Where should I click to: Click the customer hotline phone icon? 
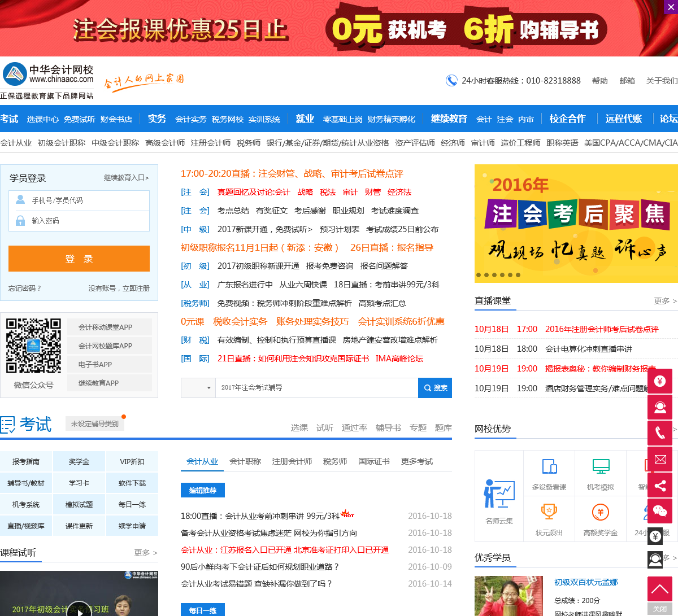point(451,81)
